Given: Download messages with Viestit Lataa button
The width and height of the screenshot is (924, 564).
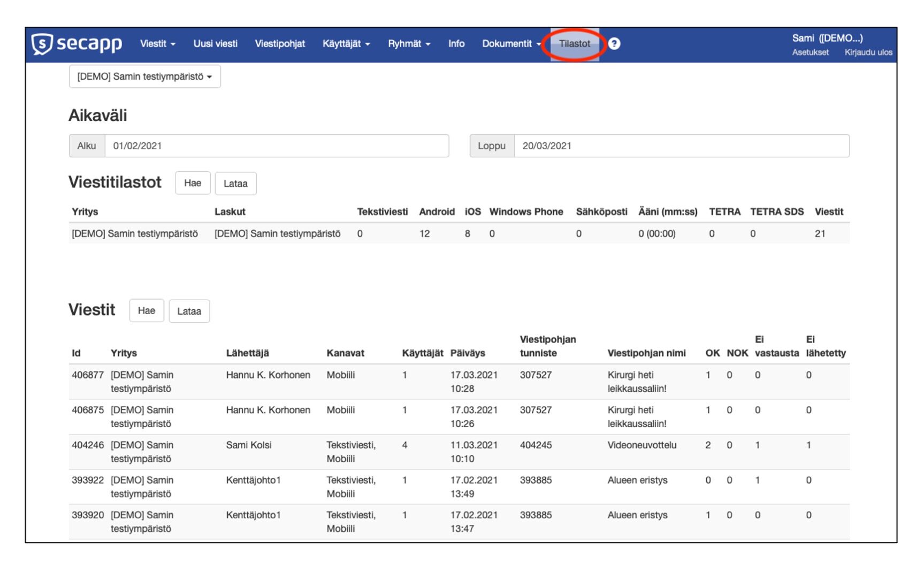Looking at the screenshot, I should point(189,311).
